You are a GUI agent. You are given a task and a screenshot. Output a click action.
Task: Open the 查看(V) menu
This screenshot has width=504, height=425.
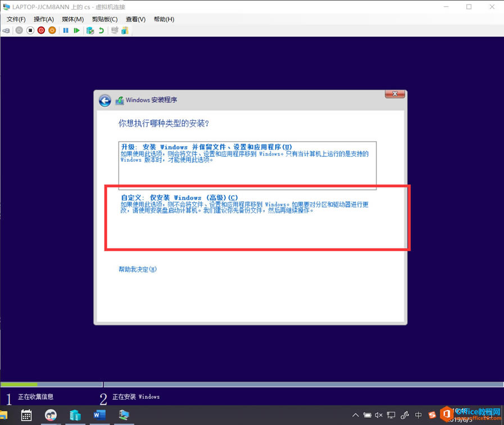[135, 19]
